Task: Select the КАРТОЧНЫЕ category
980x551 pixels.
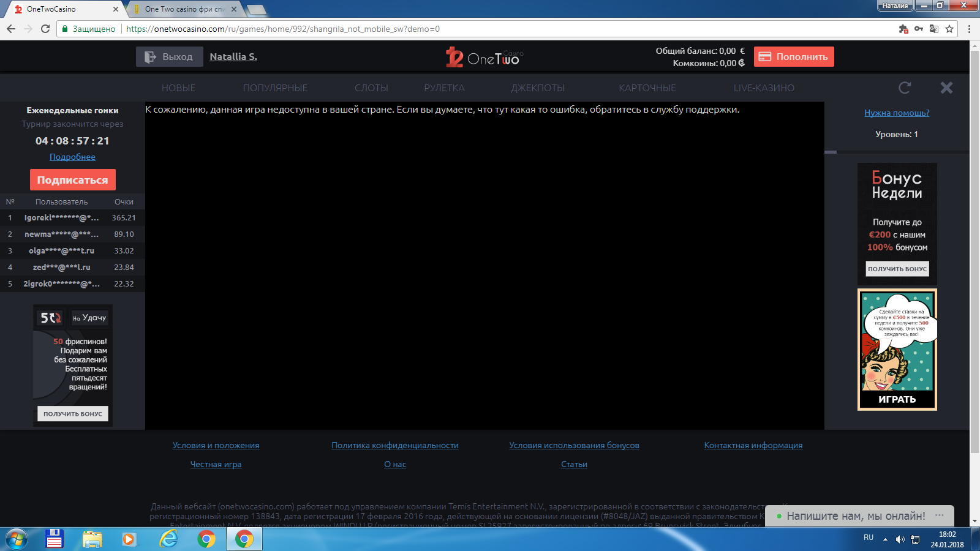Action: 647,88
